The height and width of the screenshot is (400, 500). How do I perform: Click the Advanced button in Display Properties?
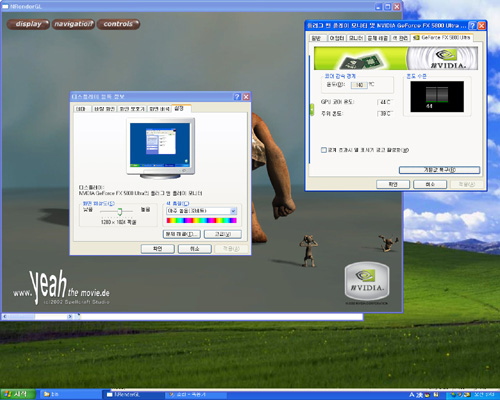[x=223, y=234]
